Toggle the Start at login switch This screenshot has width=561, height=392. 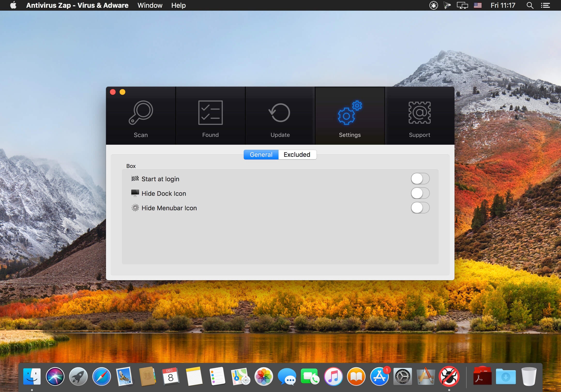coord(420,179)
